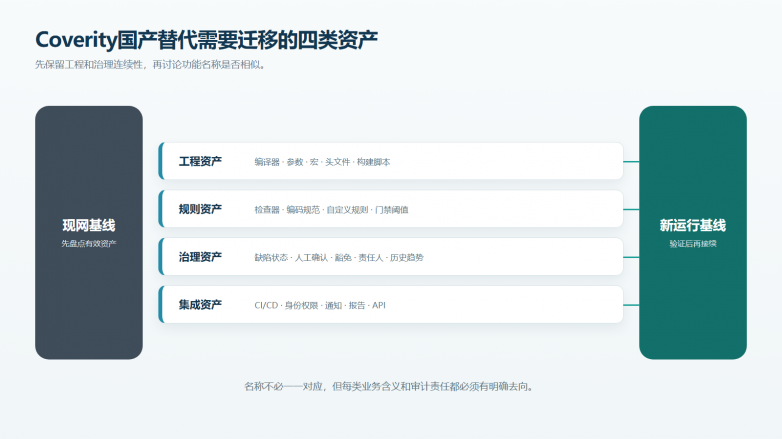Click the 治理资产 row label
Image resolution: width=782 pixels, height=439 pixels.
click(200, 257)
